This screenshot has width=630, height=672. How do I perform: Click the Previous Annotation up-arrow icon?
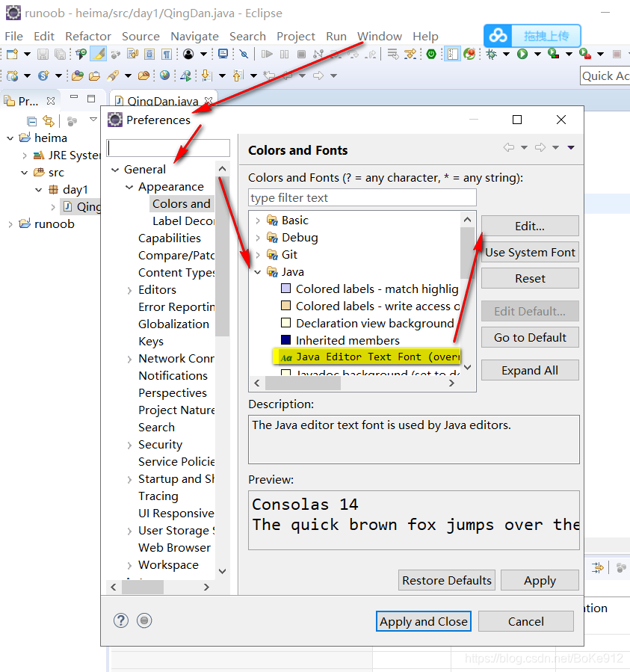point(238,75)
